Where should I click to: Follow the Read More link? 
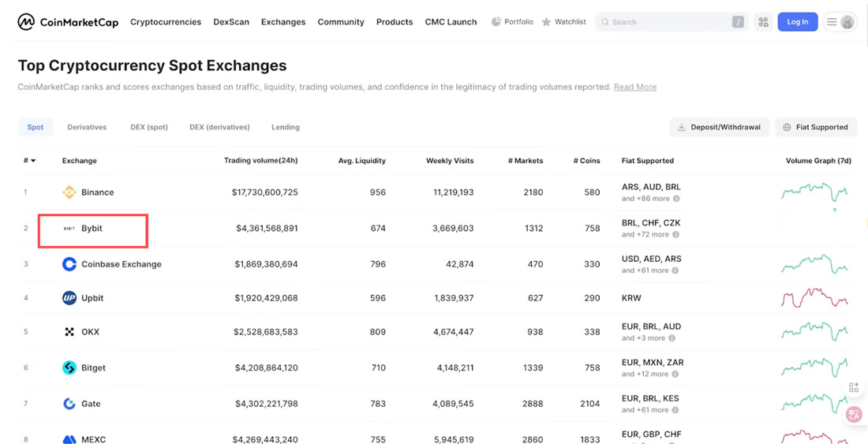[x=634, y=87]
